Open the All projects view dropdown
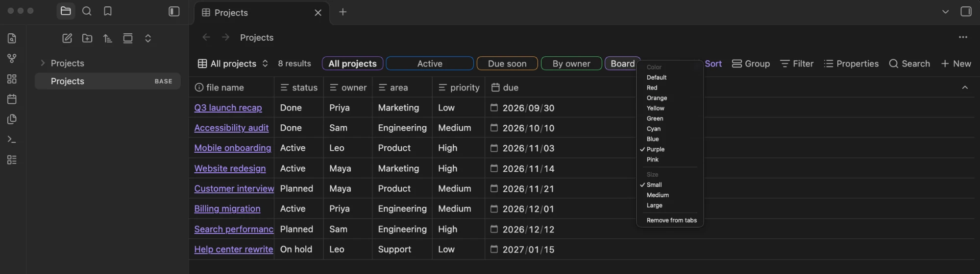The image size is (980, 274). [233, 64]
